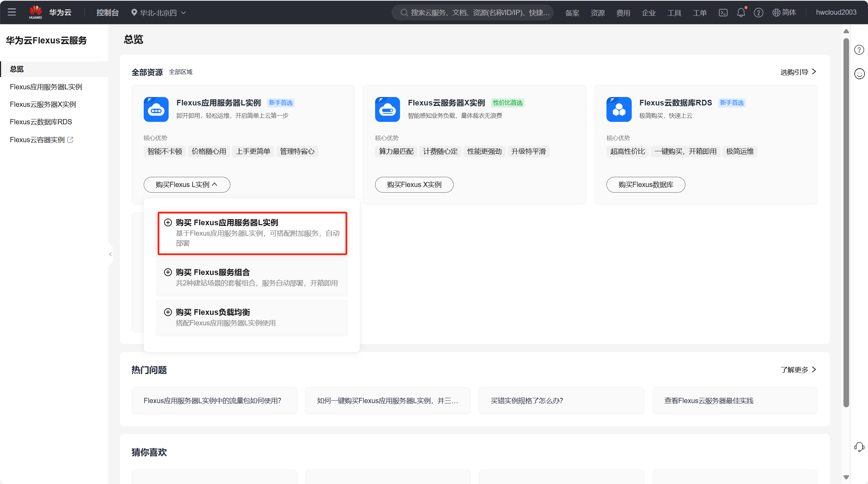Open the CloudShell terminal icon
Screen dimensions: 868x484
click(723, 13)
